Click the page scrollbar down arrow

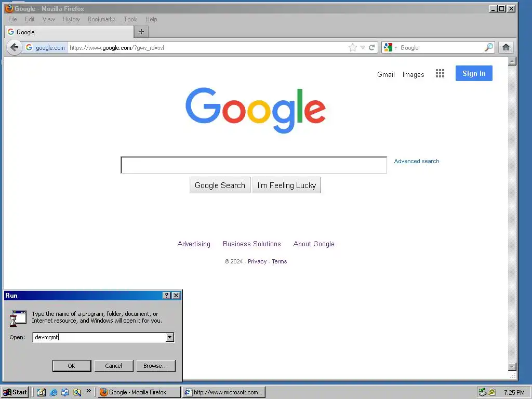(x=512, y=367)
